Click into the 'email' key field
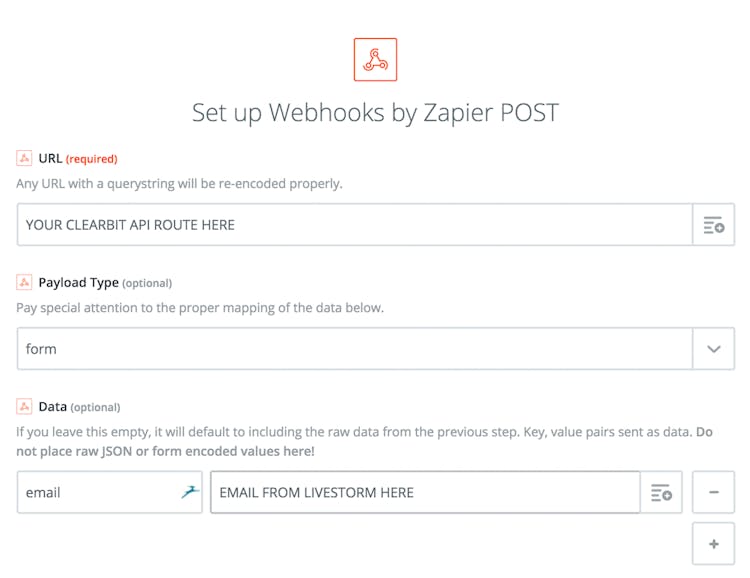The image size is (750, 578). pyautogui.click(x=95, y=492)
